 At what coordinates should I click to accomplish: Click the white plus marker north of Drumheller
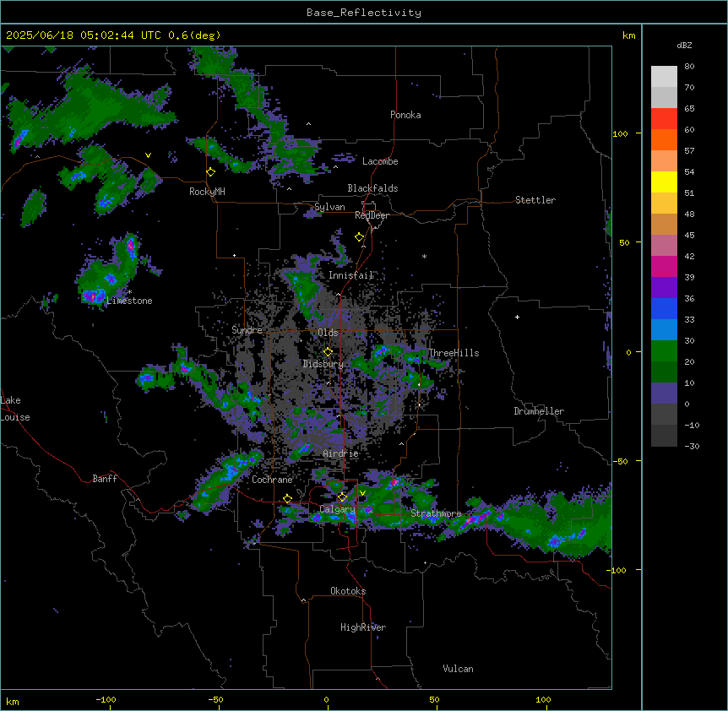pos(517,317)
